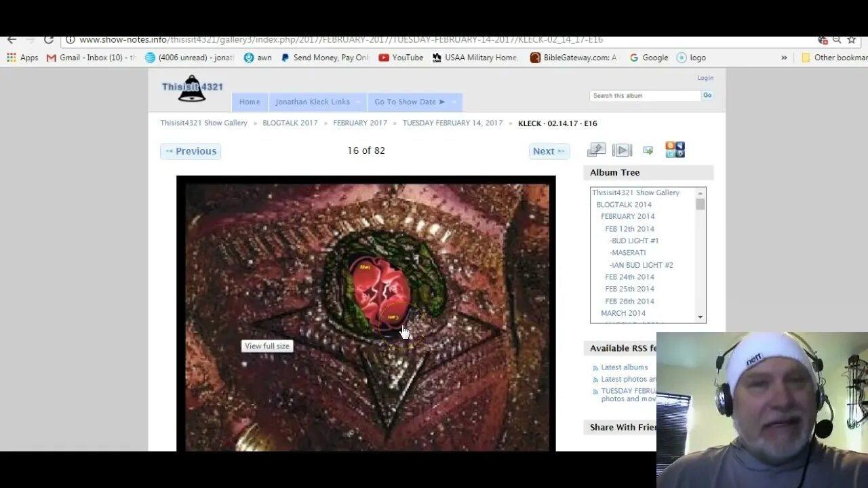This screenshot has height=488, width=868.
Task: Go to the Previous photo
Action: point(191,151)
